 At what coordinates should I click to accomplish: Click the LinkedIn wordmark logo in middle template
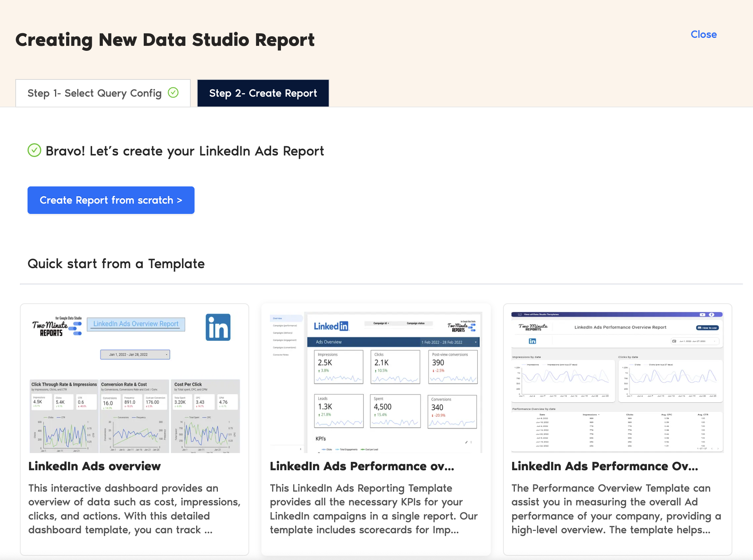(x=331, y=326)
